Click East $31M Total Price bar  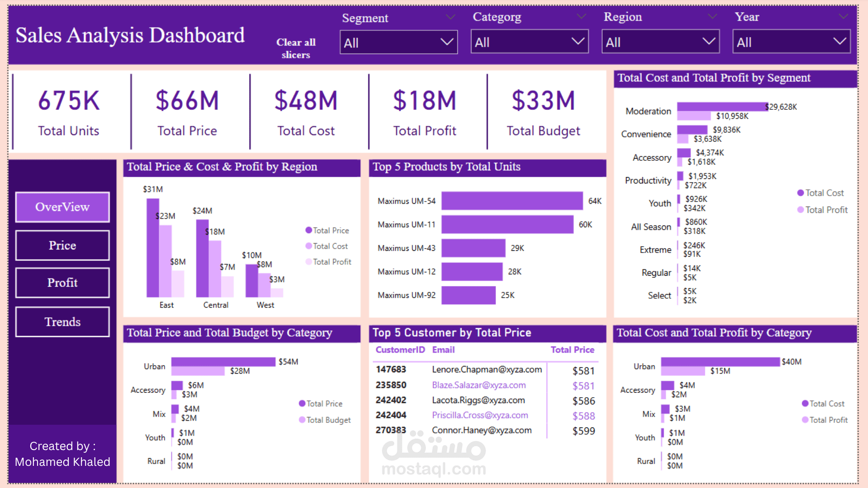pyautogui.click(x=152, y=248)
